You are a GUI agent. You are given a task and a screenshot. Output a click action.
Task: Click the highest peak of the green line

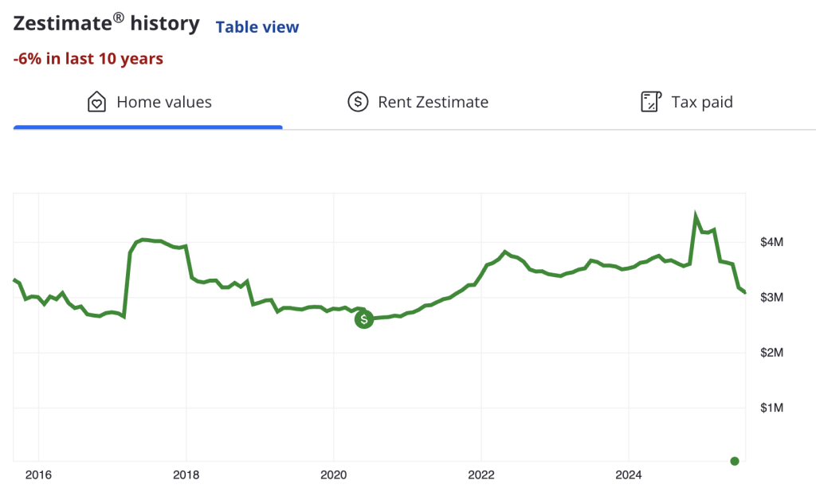tap(696, 216)
